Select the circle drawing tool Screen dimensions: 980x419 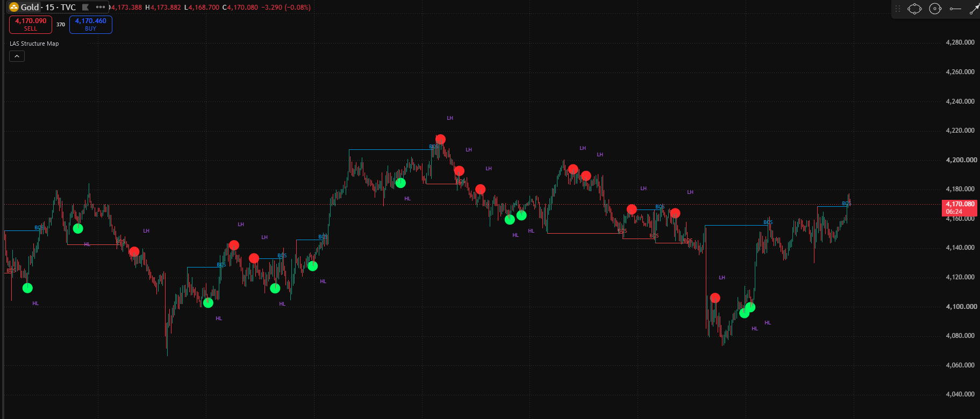pyautogui.click(x=935, y=9)
